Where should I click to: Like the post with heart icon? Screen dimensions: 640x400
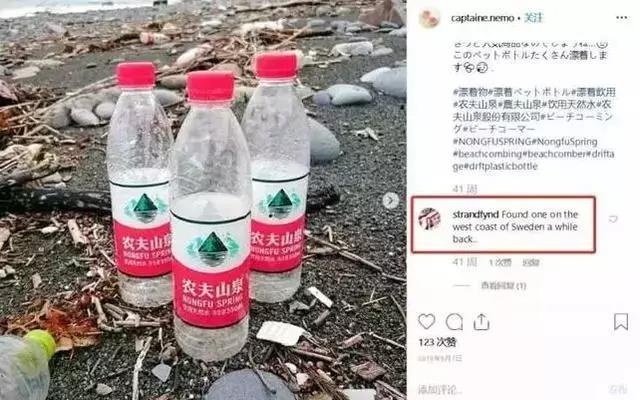(x=427, y=322)
